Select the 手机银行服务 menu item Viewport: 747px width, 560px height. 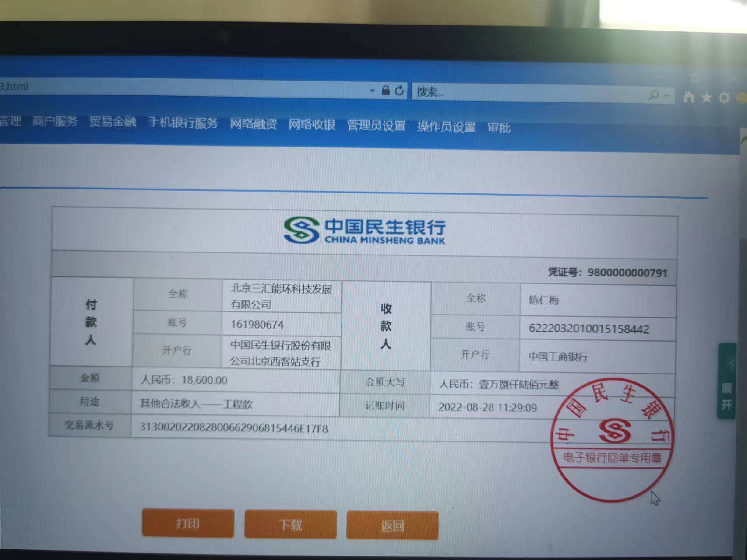tap(183, 123)
